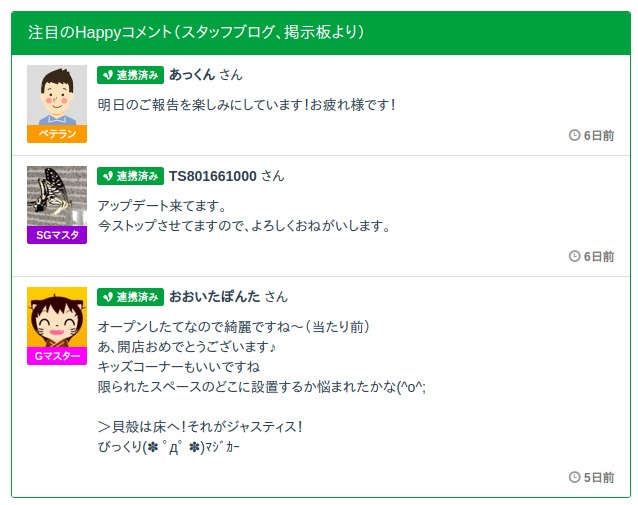Open the user name あっくん
638x505 pixels.
point(191,75)
